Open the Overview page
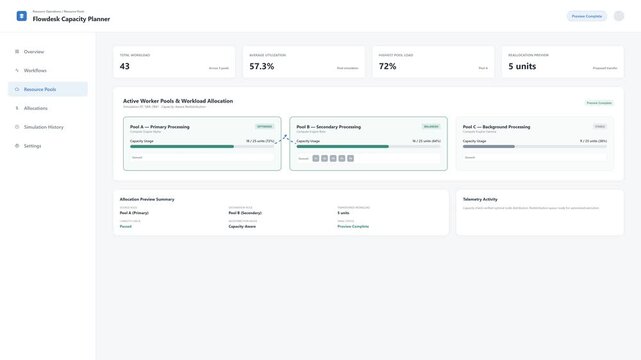641x360 pixels. 48,51
